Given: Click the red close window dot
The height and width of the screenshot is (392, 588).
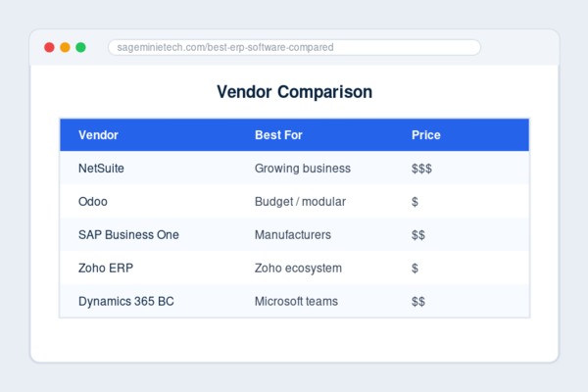Looking at the screenshot, I should point(49,47).
